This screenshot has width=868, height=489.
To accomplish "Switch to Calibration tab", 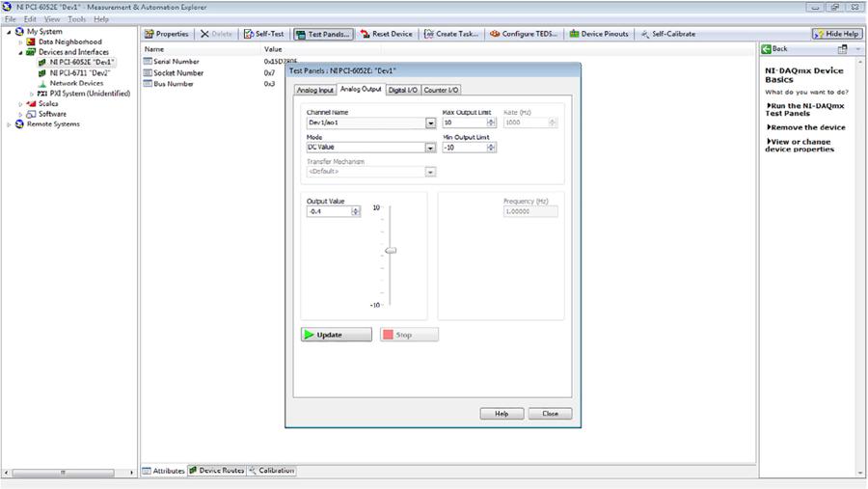I will pyautogui.click(x=271, y=470).
